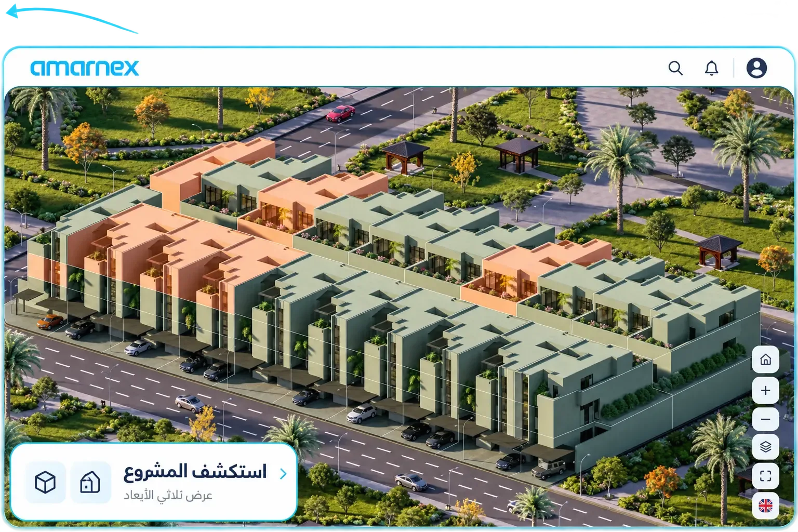Click the amarnex logo

[x=85, y=68]
